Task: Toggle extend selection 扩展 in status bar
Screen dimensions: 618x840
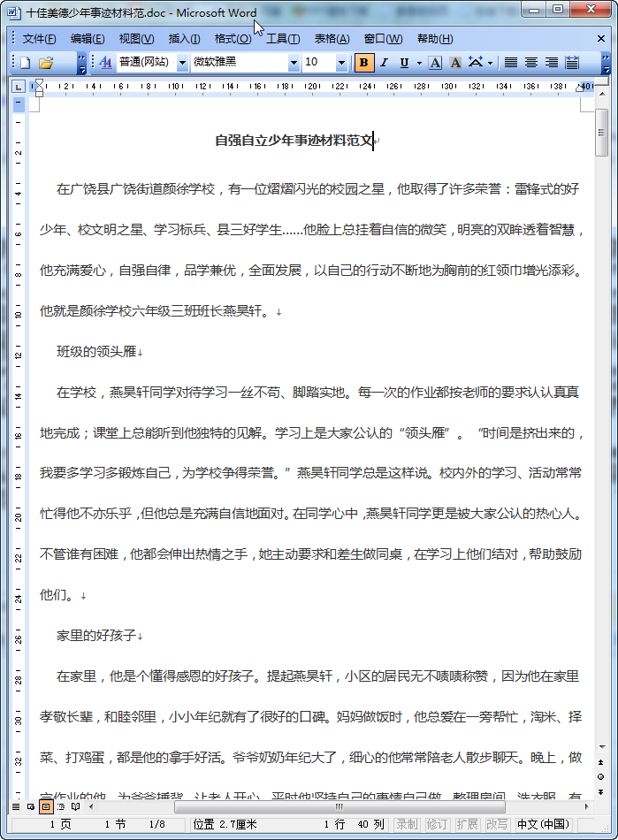Action: click(x=467, y=824)
